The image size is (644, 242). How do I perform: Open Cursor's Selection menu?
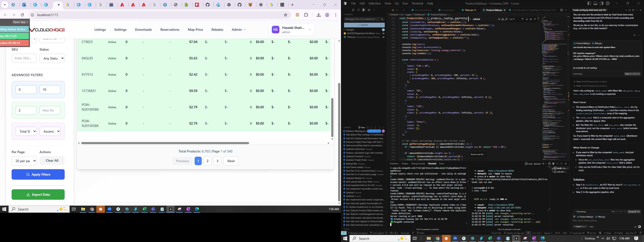click(375, 4)
